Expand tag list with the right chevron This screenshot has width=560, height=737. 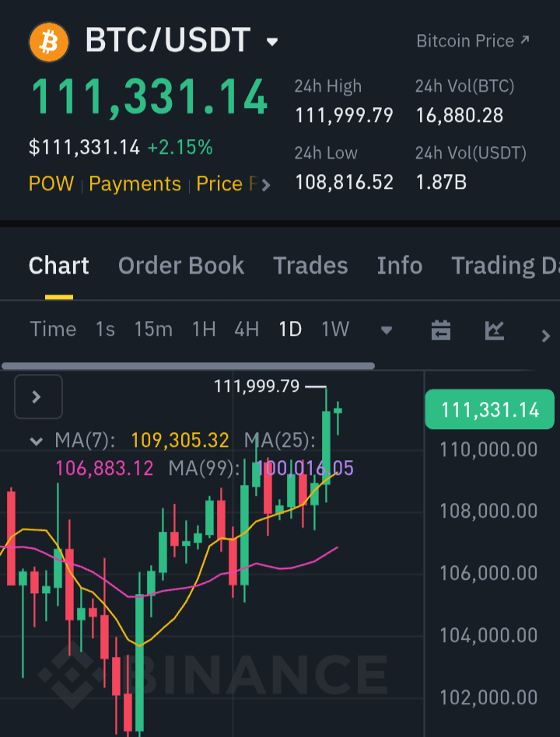266,185
